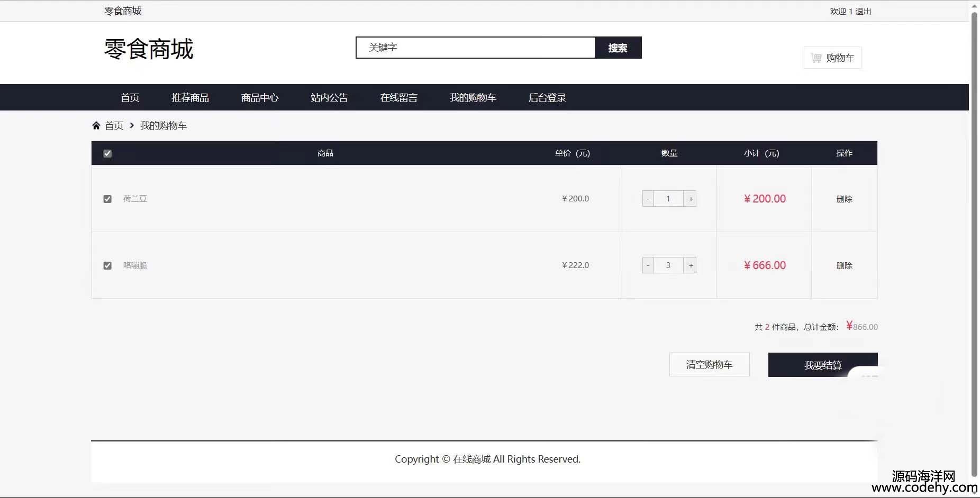Open 推荐商品 in the navigation bar
Screen dimensions: 980x498
click(x=190, y=98)
